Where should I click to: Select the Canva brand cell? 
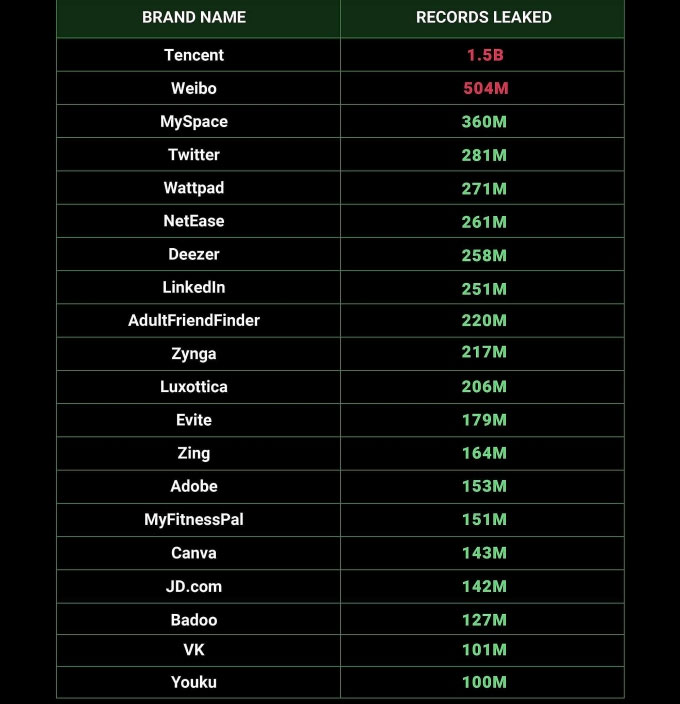(x=194, y=553)
